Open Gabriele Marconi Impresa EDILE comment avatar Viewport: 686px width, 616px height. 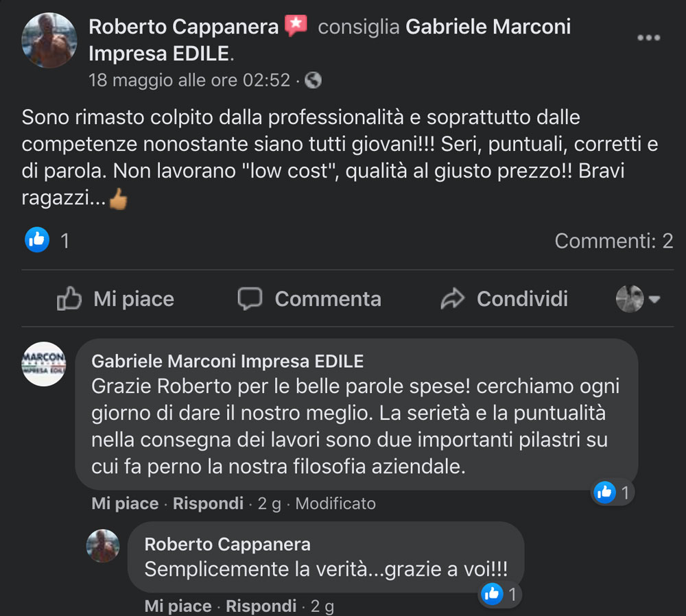(44, 364)
